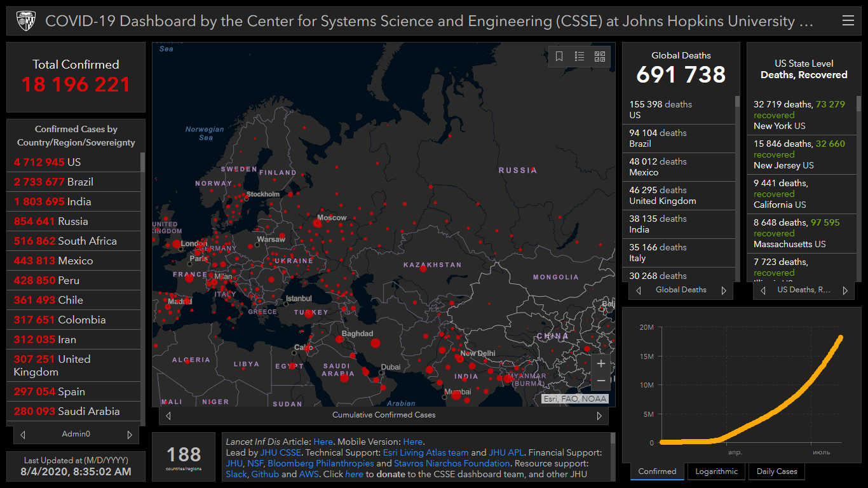Click the Johns Hopkins University shield logo

click(x=25, y=21)
